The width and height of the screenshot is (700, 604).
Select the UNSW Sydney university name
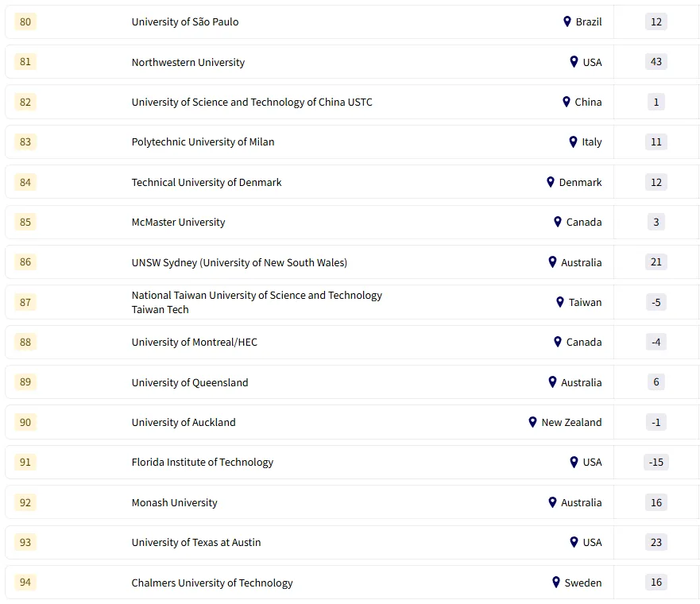point(239,262)
